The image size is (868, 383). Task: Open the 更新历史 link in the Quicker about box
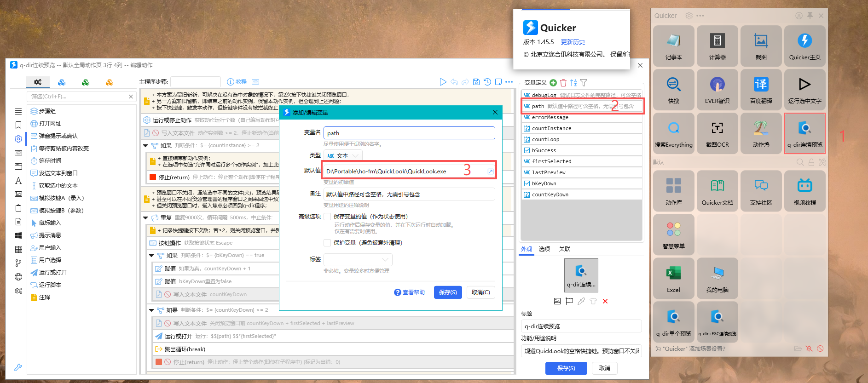(x=573, y=42)
